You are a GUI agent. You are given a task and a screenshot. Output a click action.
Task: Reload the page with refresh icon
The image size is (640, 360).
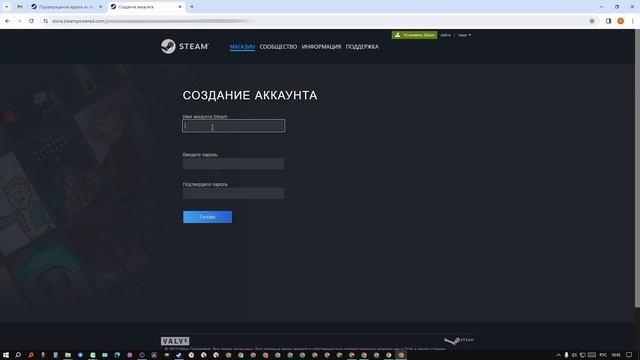coord(31,21)
